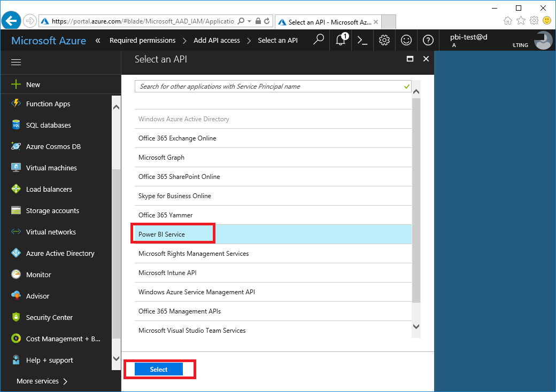Click the Select an API breadcrumb
Viewport: 556px width, 392px height.
click(277, 41)
